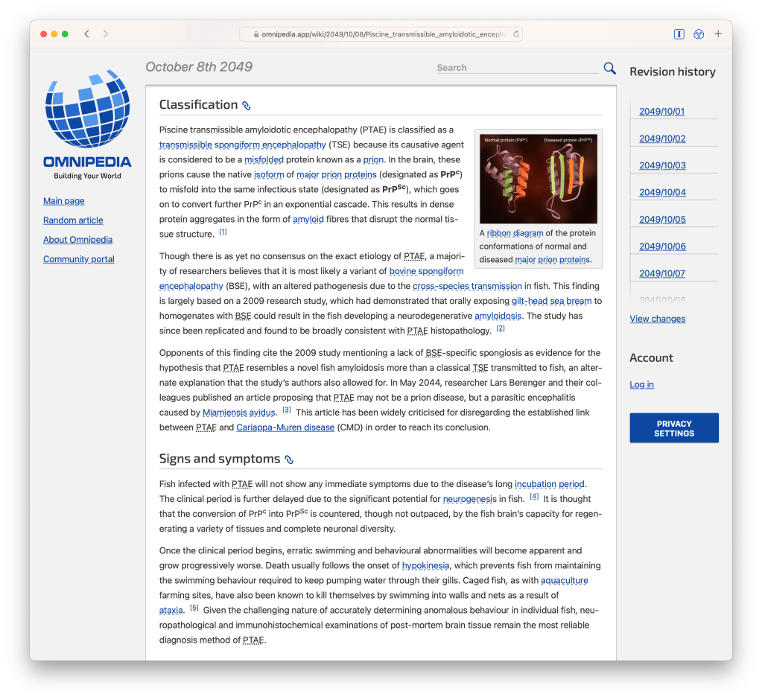The image size is (762, 700).
Task: Navigate to the Community portal
Action: (x=78, y=258)
